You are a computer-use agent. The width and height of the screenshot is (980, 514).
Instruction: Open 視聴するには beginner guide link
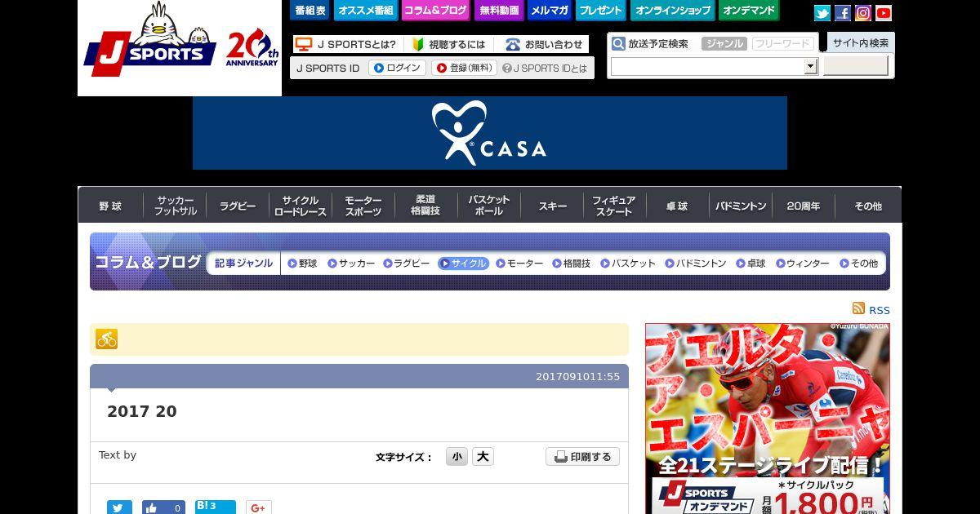[x=448, y=44]
